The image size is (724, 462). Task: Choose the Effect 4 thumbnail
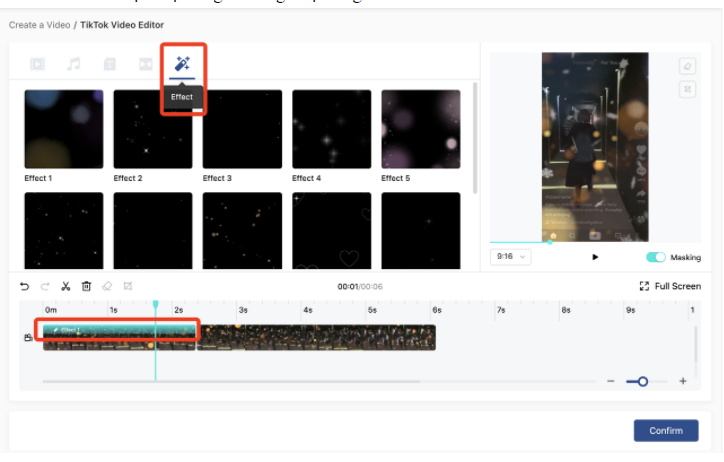click(331, 129)
